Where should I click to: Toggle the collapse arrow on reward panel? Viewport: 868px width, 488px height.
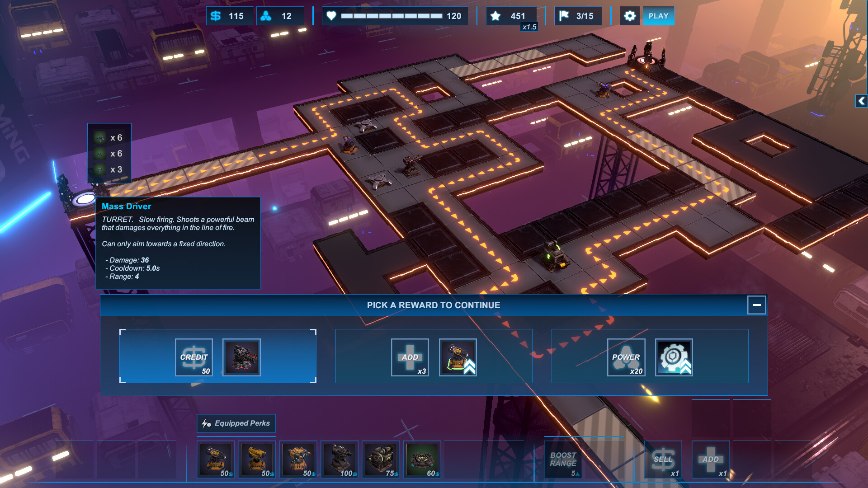click(x=756, y=305)
